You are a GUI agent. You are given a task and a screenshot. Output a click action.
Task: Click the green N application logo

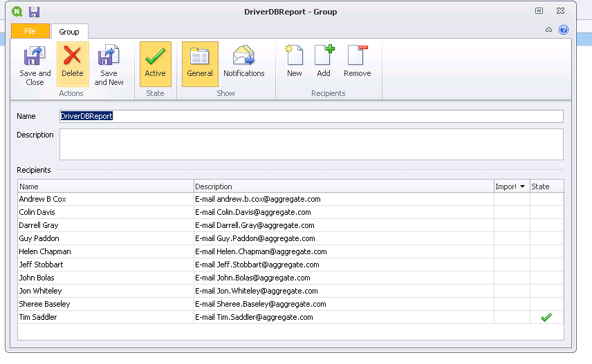(17, 12)
